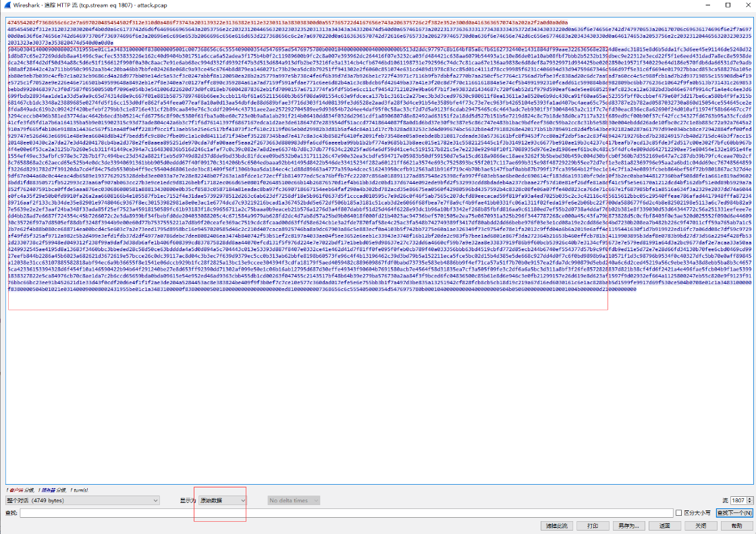The width and height of the screenshot is (756, 534).
Task: Click the 流 stream number field showing 1807
Action: [x=738, y=500]
